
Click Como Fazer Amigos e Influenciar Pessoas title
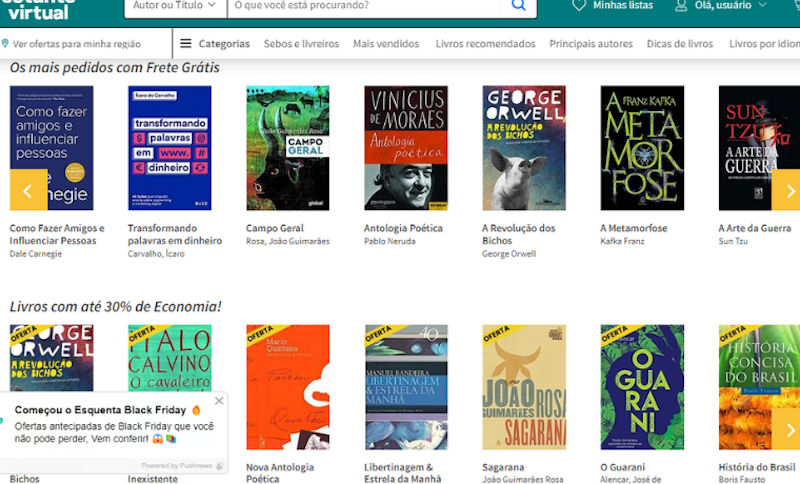pos(57,234)
